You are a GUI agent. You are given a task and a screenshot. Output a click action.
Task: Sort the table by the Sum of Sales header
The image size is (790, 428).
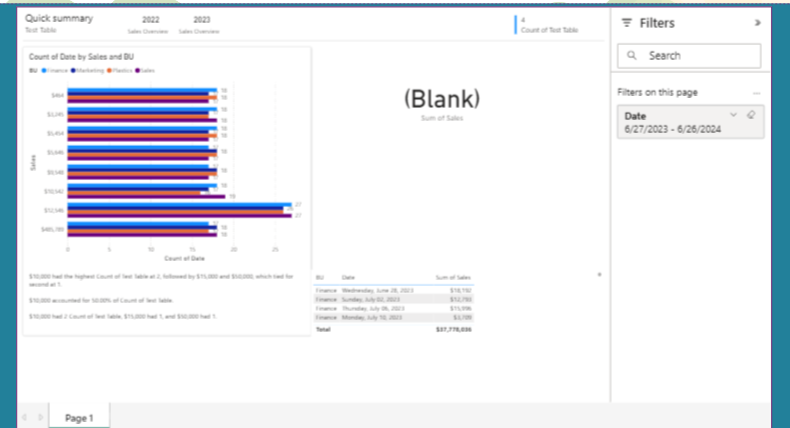[452, 277]
